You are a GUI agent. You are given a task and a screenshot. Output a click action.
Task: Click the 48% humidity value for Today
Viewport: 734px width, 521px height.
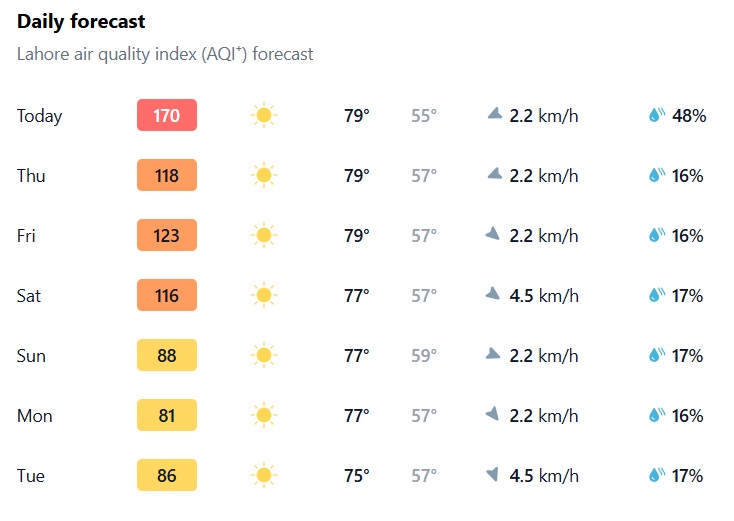pos(689,116)
